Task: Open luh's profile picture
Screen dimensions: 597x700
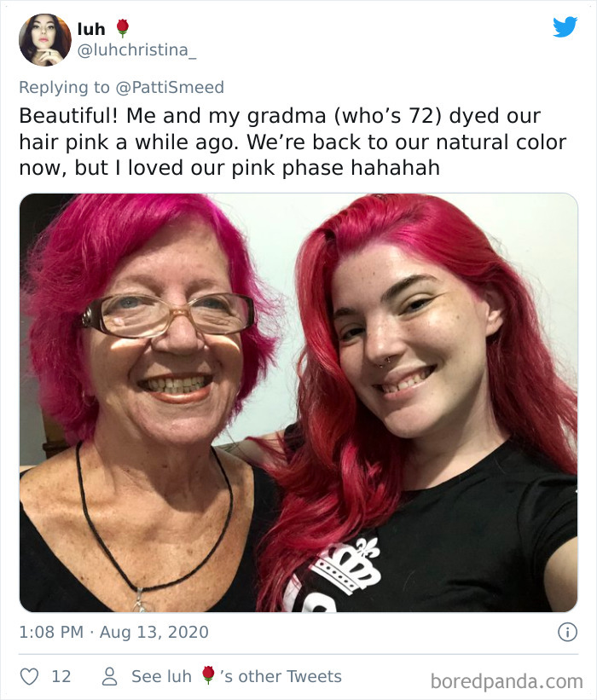Action: click(45, 41)
